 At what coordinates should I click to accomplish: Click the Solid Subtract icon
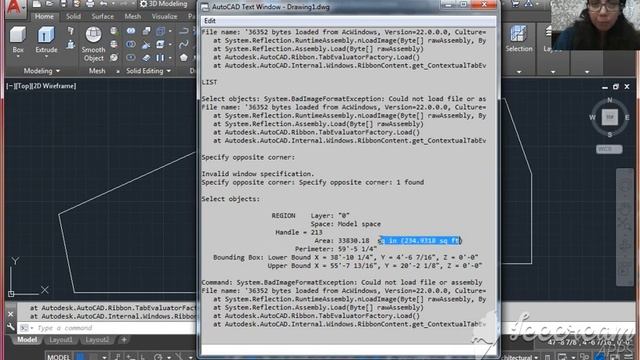pyautogui.click(x=131, y=44)
